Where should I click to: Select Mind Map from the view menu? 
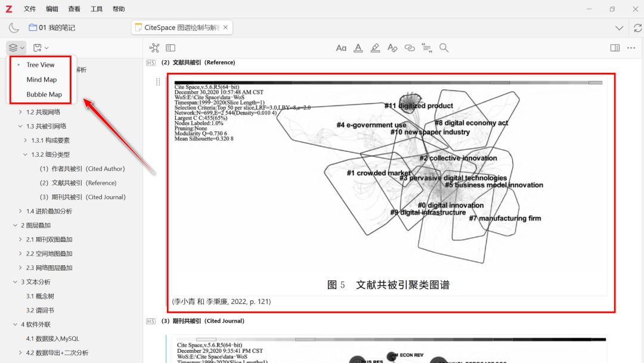tap(42, 79)
